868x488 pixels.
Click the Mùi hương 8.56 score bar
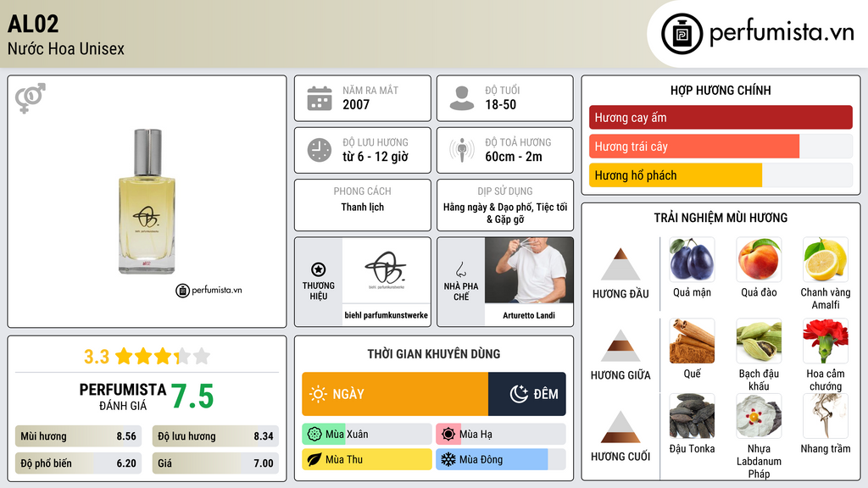point(79,436)
